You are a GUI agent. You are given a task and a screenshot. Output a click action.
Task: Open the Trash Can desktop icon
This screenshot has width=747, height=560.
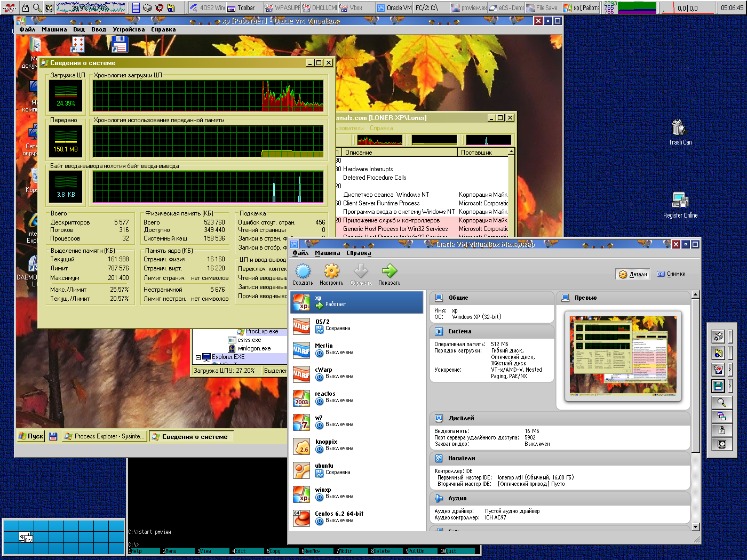click(680, 132)
